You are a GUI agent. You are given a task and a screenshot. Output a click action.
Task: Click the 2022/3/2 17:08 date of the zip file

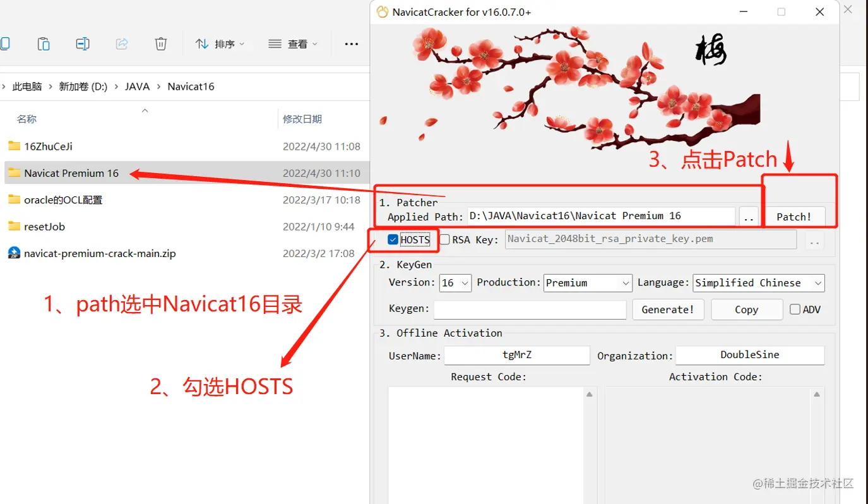click(318, 253)
